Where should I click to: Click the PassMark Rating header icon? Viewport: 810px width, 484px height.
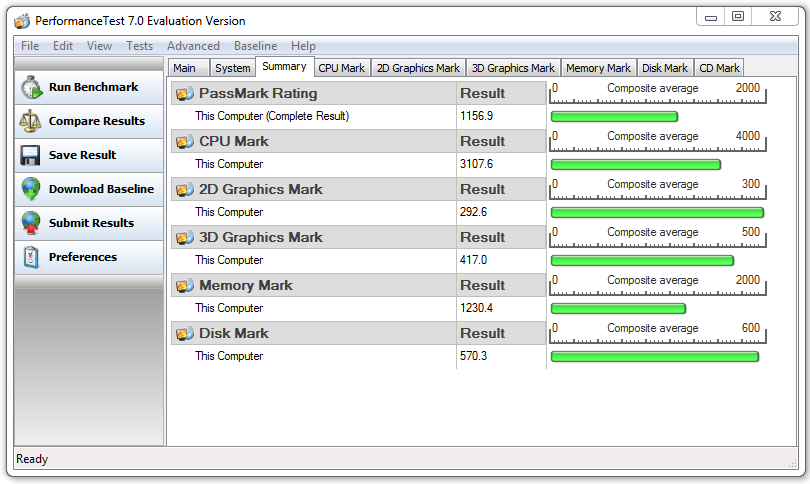184,93
